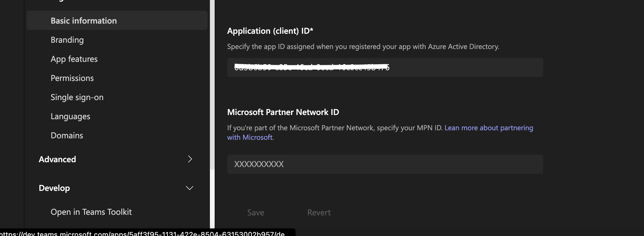Open App features in sidebar
Screen dimensions: 644x236
[x=74, y=59]
